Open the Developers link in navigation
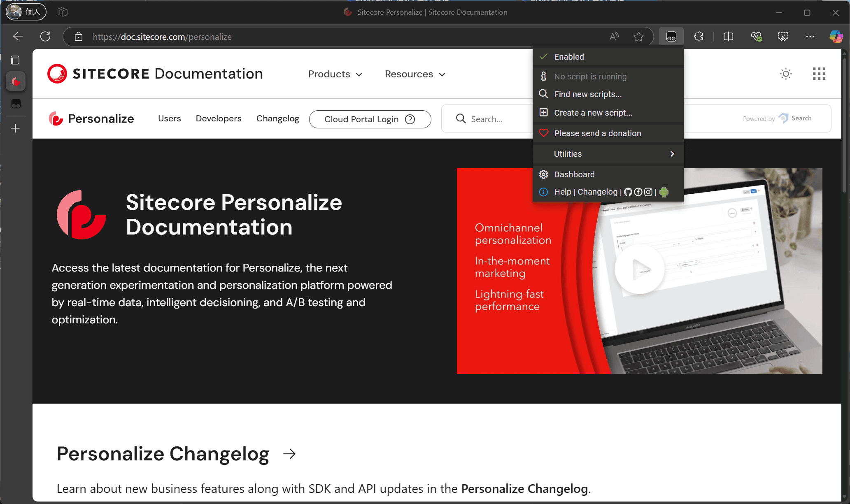Image resolution: width=850 pixels, height=504 pixels. (218, 118)
